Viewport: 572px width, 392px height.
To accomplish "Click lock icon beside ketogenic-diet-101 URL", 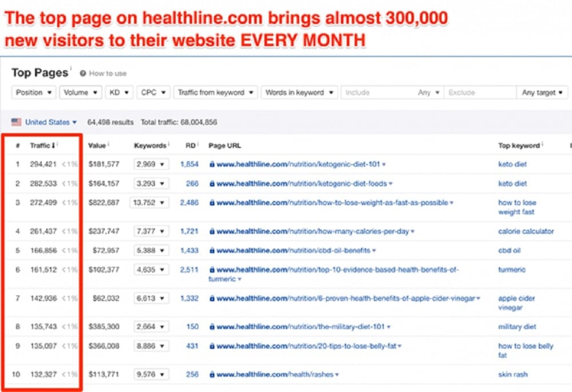I will pyautogui.click(x=212, y=165).
